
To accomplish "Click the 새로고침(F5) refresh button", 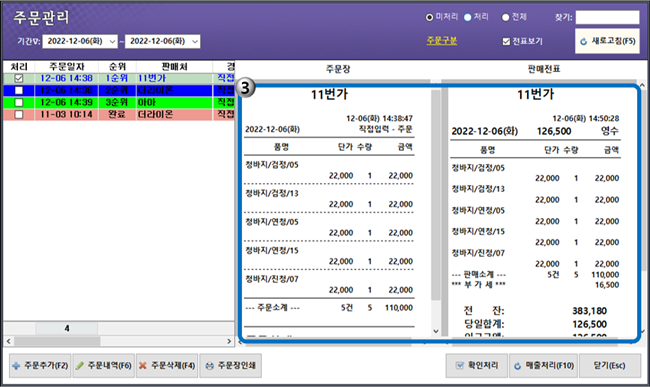I will coord(607,41).
